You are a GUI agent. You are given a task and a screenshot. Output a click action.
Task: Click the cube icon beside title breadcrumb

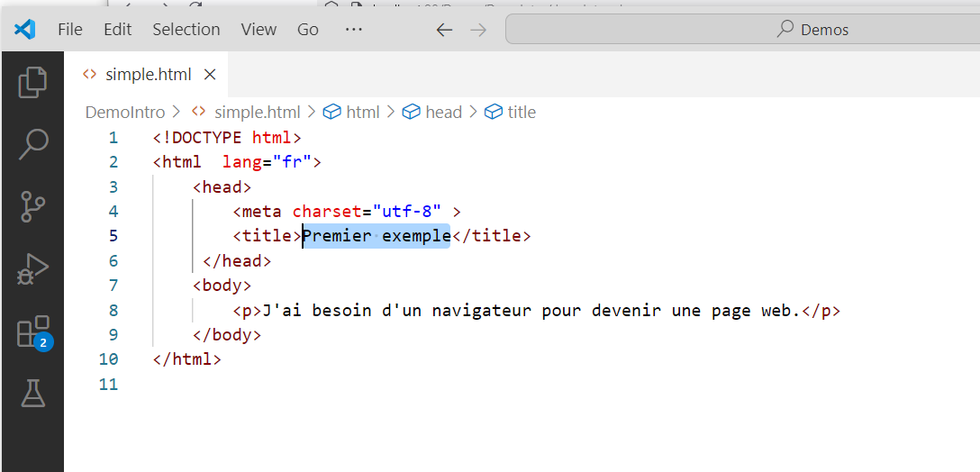[x=494, y=112]
